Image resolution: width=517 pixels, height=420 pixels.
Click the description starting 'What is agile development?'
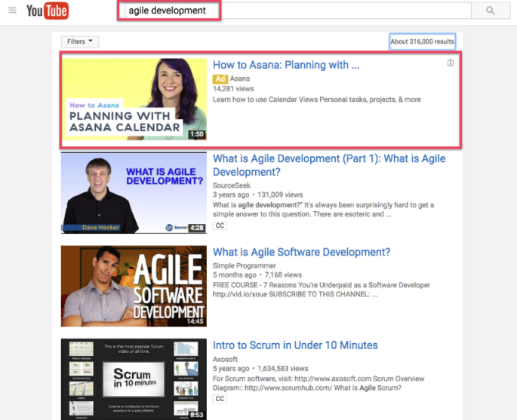pyautogui.click(x=323, y=210)
